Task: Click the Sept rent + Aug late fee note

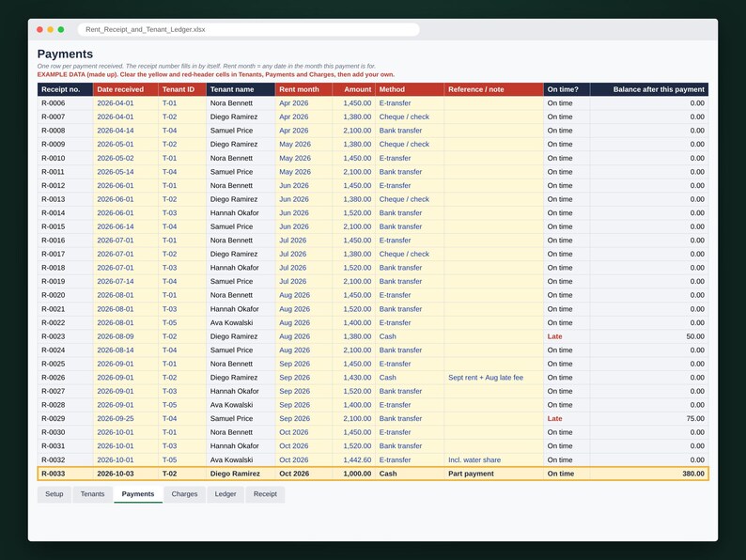Action: click(494, 378)
